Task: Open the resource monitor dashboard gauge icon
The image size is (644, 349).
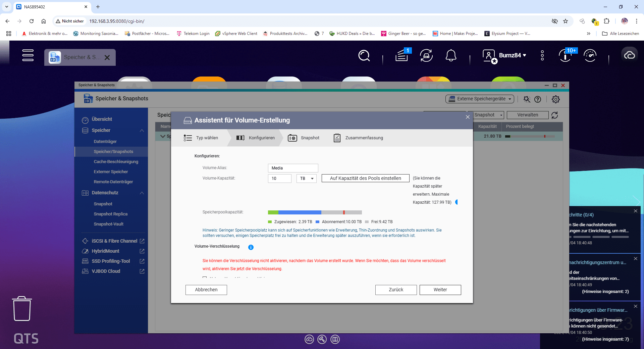Action: [590, 55]
